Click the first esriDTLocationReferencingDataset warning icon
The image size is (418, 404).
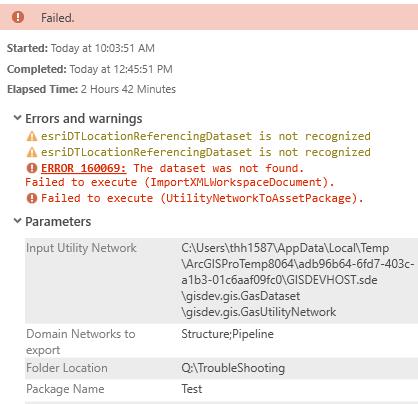pos(32,136)
